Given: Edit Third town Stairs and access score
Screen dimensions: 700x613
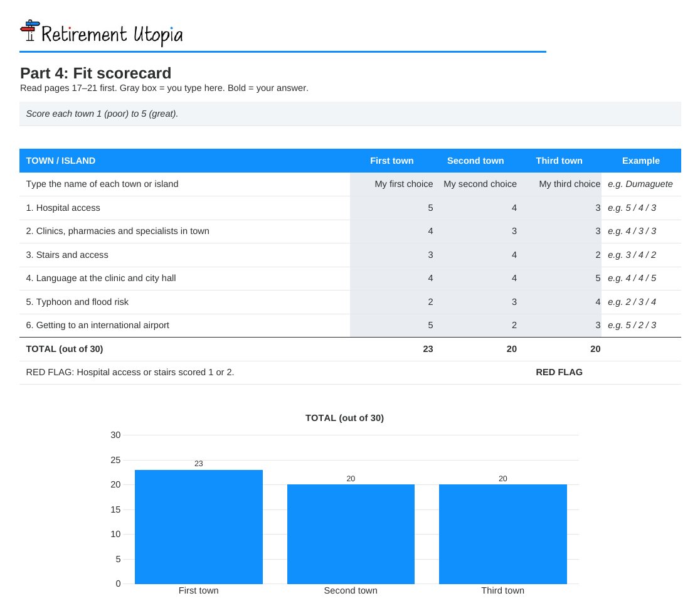Looking at the screenshot, I should click(559, 255).
